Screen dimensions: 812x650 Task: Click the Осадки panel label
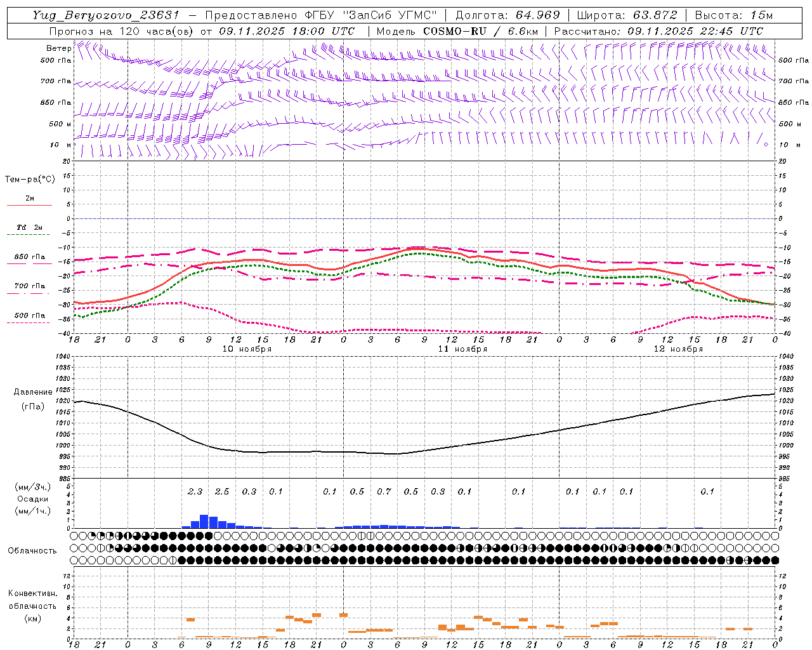tap(32, 499)
